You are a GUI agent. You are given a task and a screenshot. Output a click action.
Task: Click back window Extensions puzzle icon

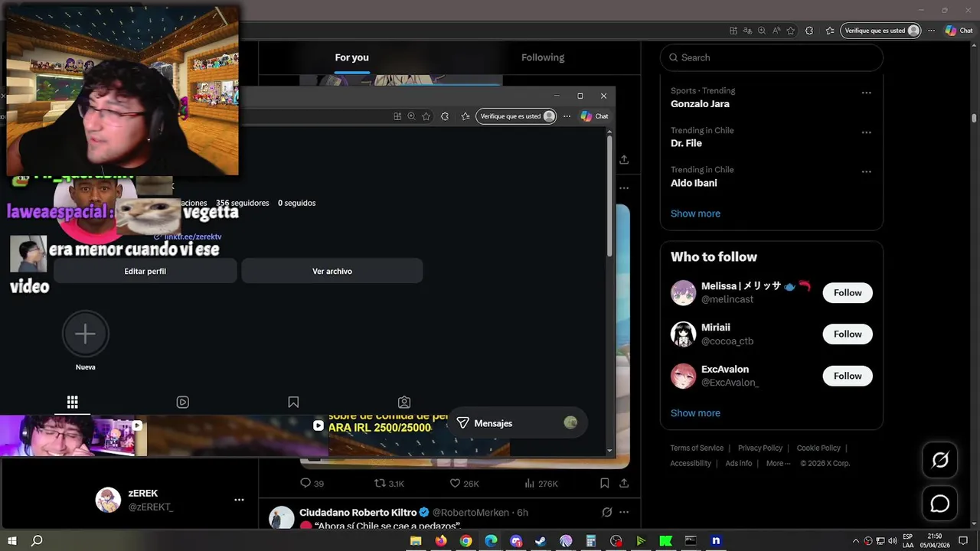click(809, 31)
